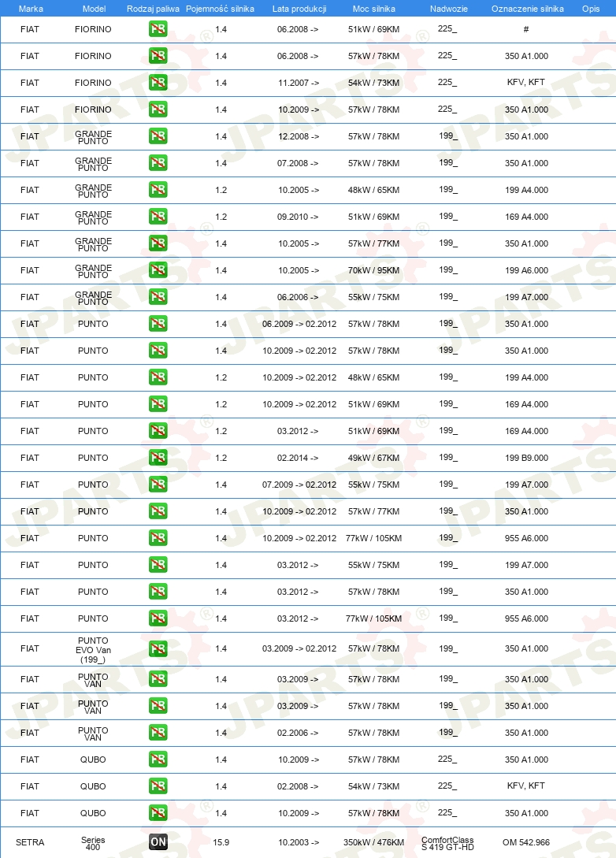The width and height of the screenshot is (616, 858).
Task: Select the '02.2014 ->' production years cell
Action: 298,458
